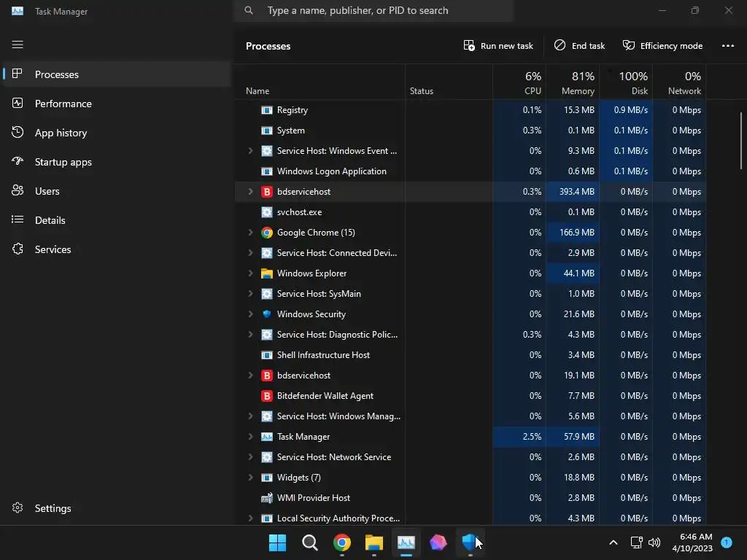Enable Efficiency mode for the selected process

click(x=662, y=46)
